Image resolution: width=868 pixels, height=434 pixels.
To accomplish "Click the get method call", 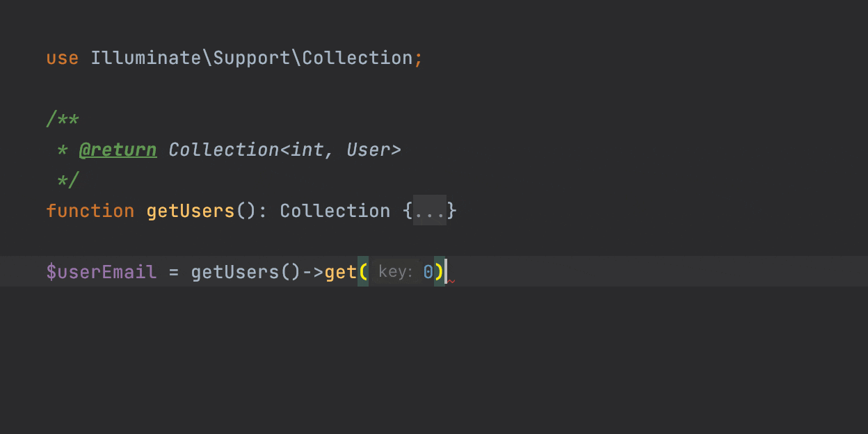I will [x=340, y=272].
